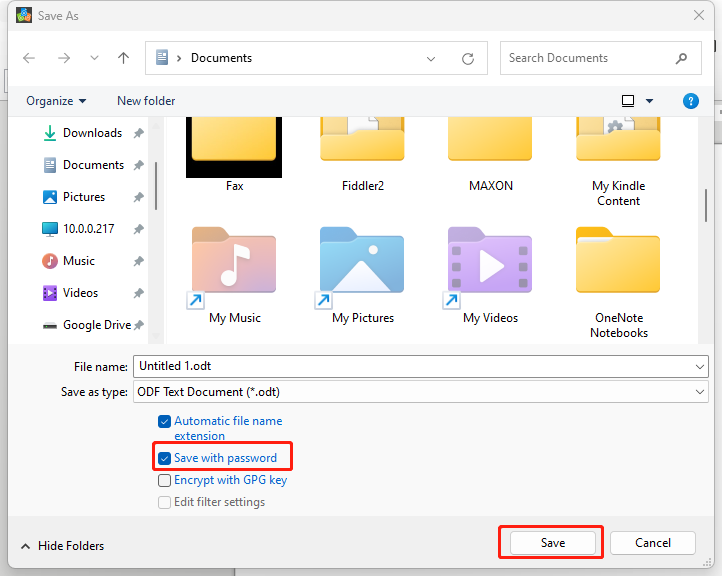Unpin Downloads with its pin icon
722x576 pixels.
point(139,134)
